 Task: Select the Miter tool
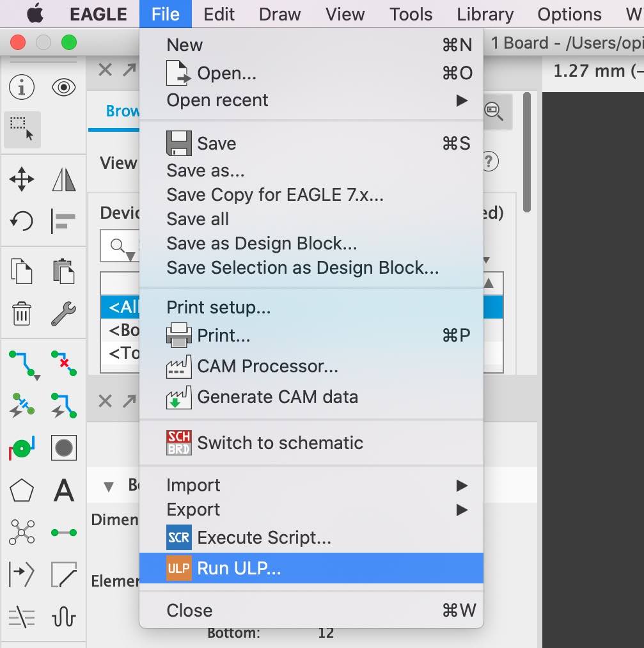[x=63, y=574]
